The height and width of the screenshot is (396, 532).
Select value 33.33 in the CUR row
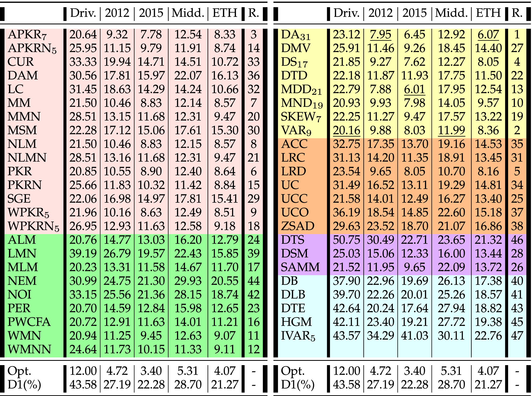83,62
